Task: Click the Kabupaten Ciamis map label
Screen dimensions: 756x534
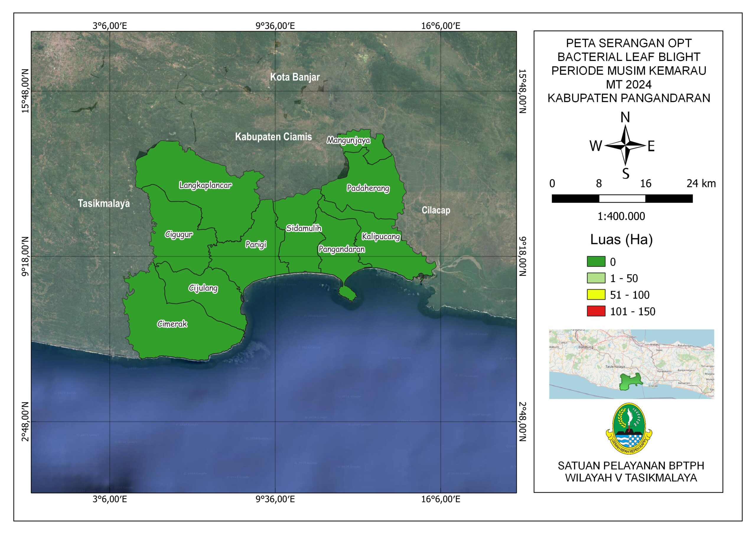Action: (273, 137)
